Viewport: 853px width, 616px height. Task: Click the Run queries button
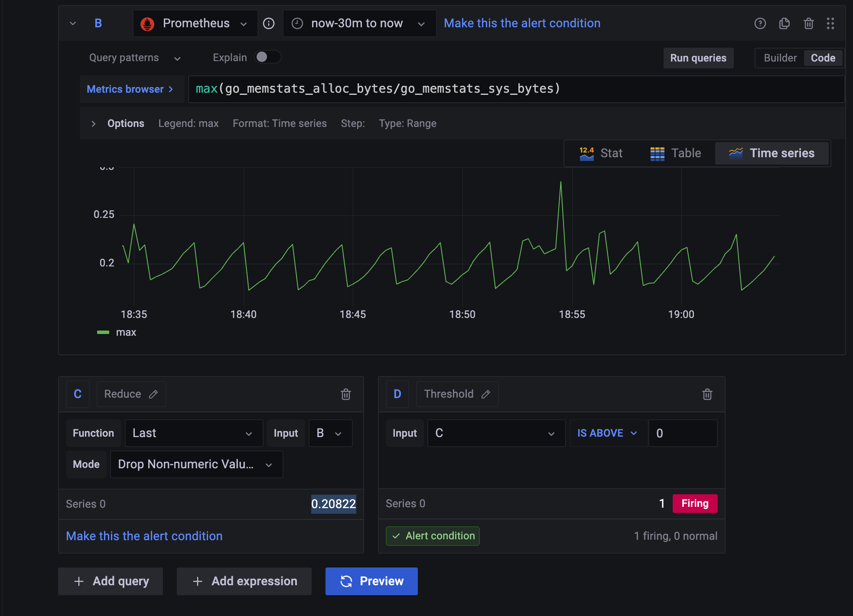point(698,58)
